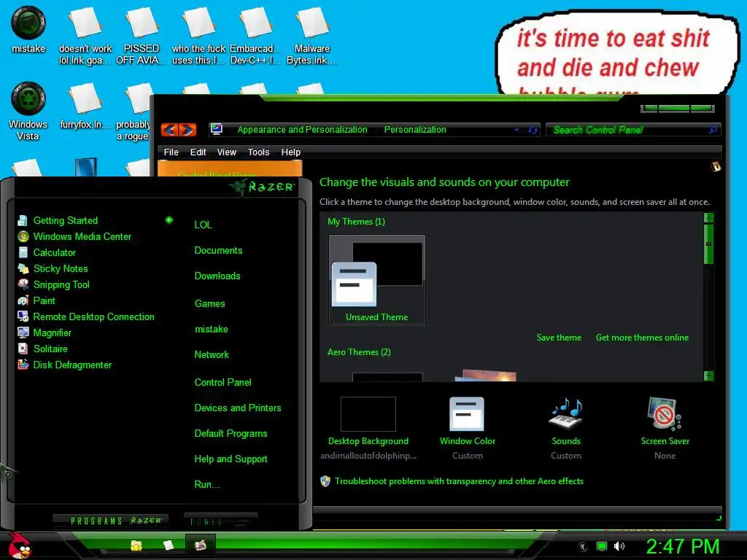The width and height of the screenshot is (747, 560).
Task: Click 'Appearance and Personalization' breadcrumb
Action: click(x=302, y=130)
